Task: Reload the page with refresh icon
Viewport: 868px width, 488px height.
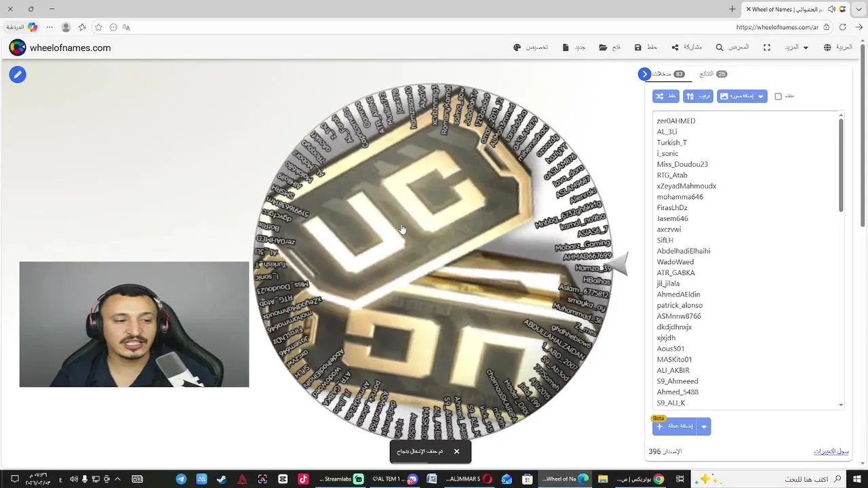Action: tap(842, 27)
